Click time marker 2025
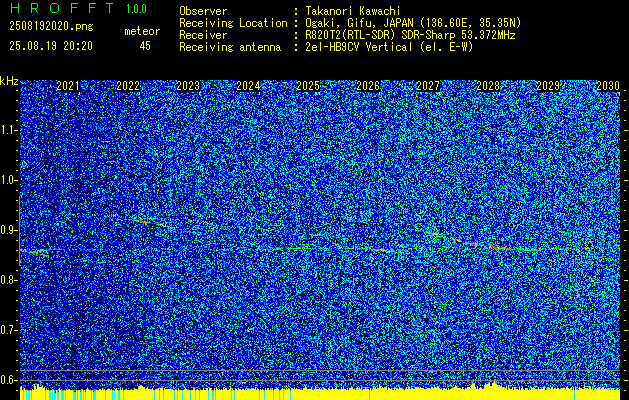 [x=308, y=86]
